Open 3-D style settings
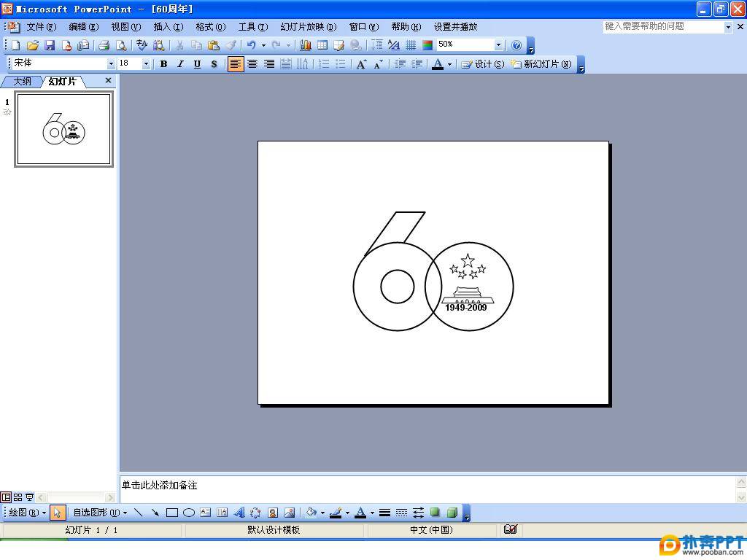Image resolution: width=747 pixels, height=560 pixels. point(452,513)
